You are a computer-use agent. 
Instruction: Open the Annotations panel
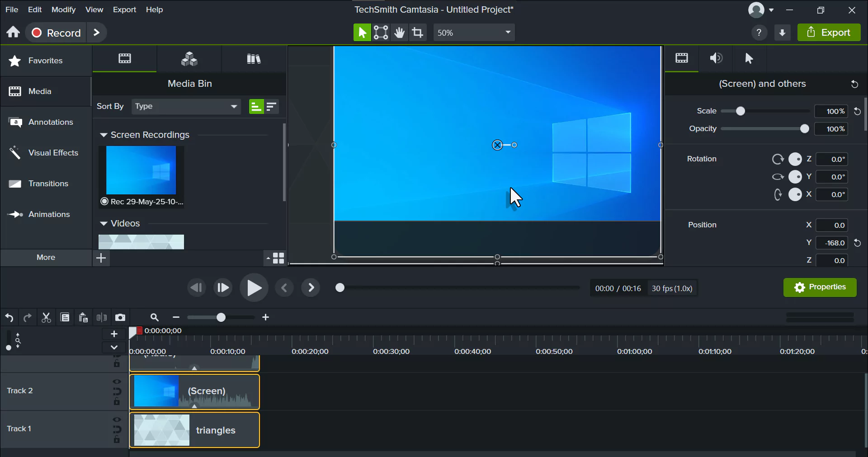click(x=46, y=122)
